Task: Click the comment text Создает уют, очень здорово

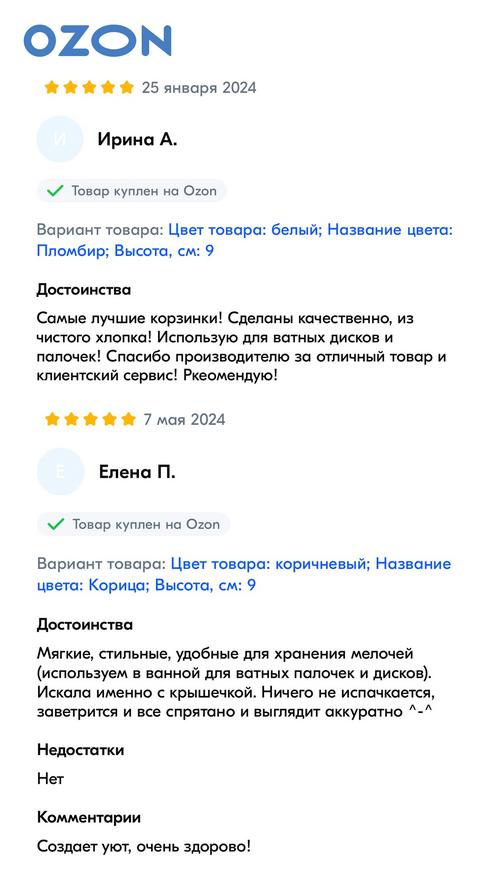Action: 144,847
